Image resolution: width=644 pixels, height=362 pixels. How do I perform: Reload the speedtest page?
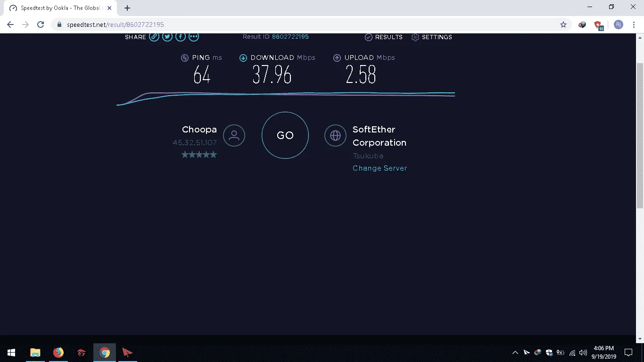[41, 25]
